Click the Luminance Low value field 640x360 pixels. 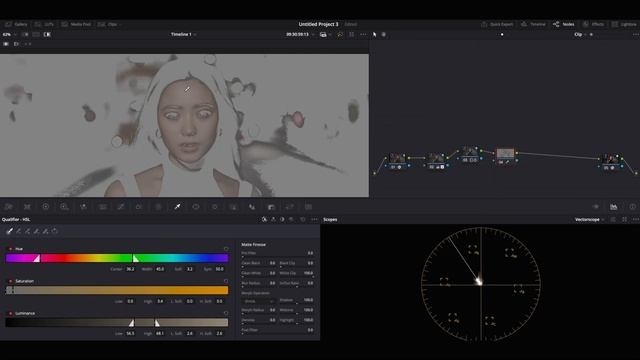(130, 334)
